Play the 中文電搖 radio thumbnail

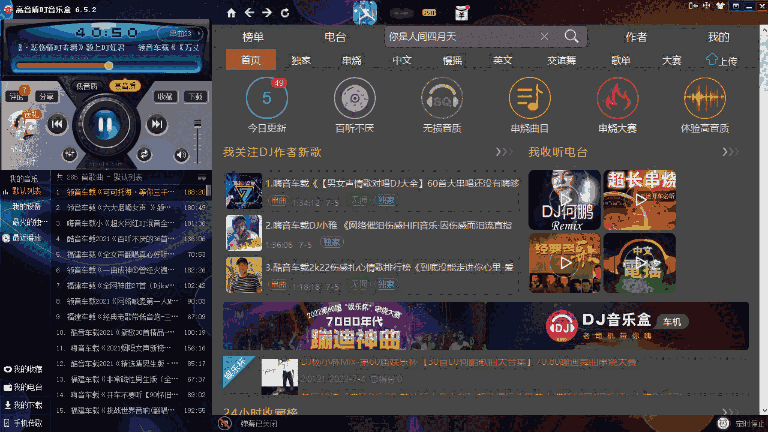point(640,263)
